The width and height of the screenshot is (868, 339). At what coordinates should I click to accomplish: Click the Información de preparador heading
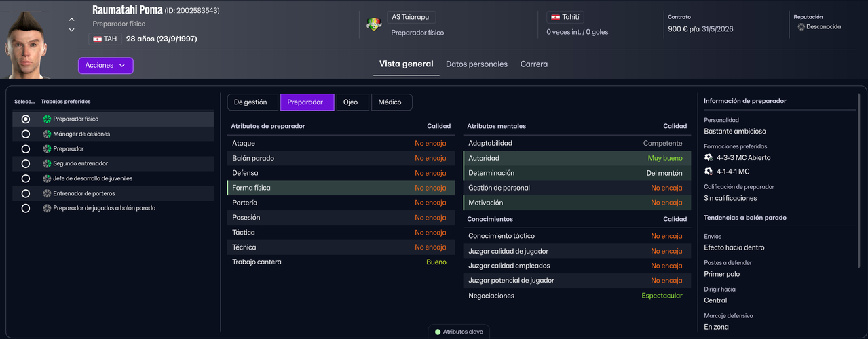[745, 101]
